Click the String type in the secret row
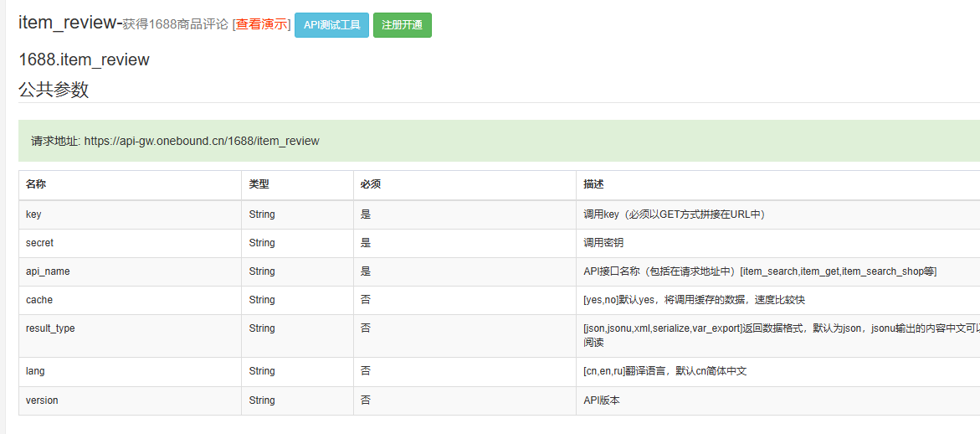The height and width of the screenshot is (434, 980). point(262,243)
